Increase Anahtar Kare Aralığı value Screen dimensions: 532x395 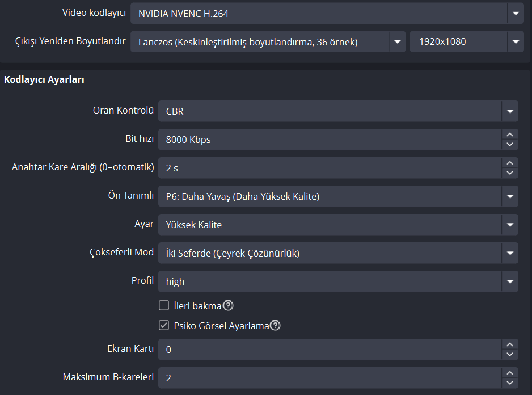(x=510, y=163)
